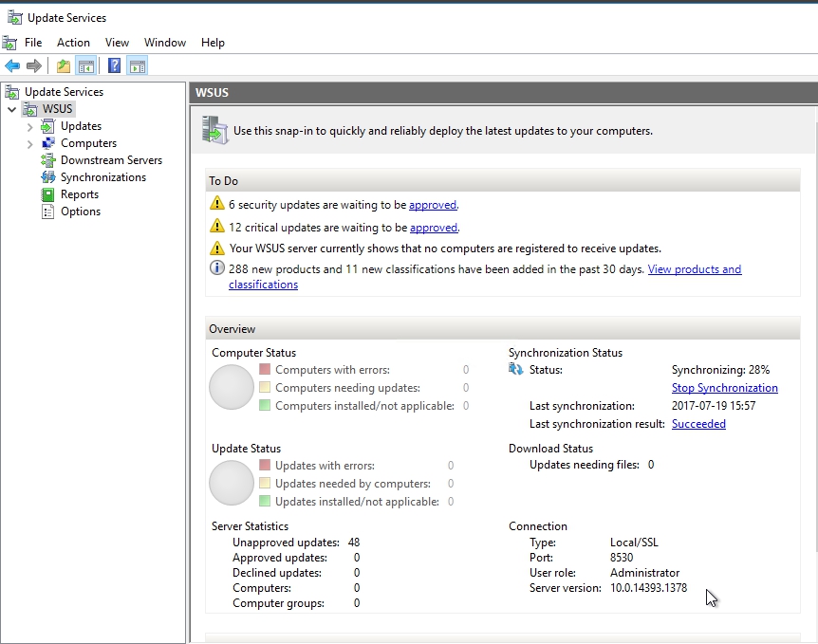The height and width of the screenshot is (644, 818).
Task: Click approved link for security updates
Action: (x=433, y=205)
